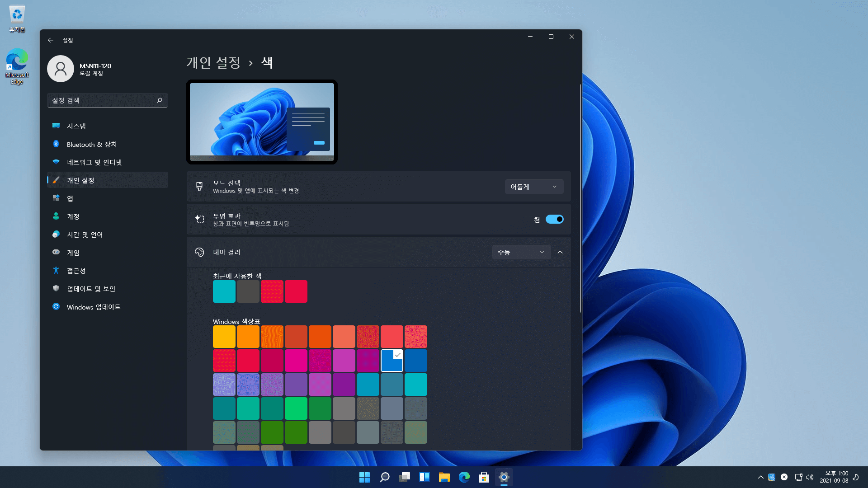Click the MSN11-120 account name
868x488 pixels.
point(95,66)
